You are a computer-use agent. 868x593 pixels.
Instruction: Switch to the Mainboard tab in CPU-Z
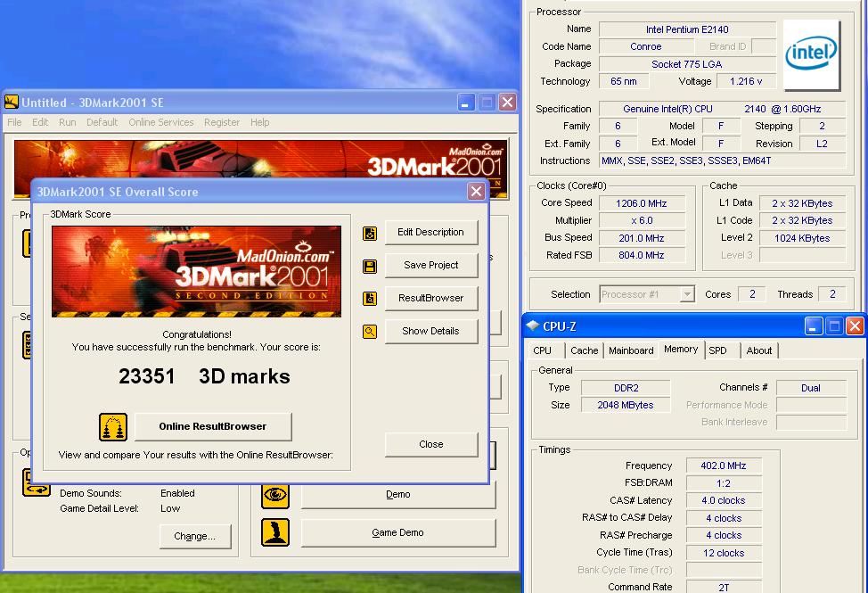pyautogui.click(x=631, y=350)
